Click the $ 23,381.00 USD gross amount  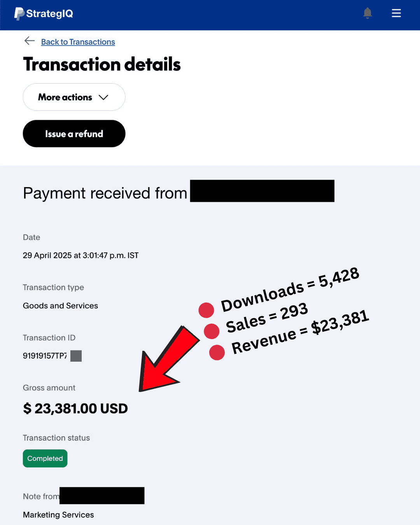75,408
